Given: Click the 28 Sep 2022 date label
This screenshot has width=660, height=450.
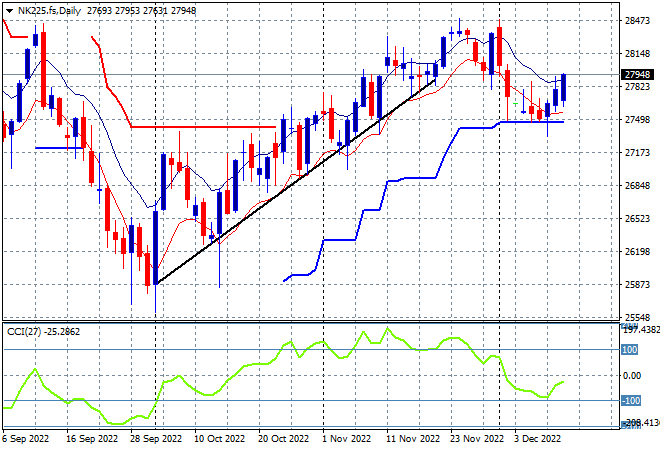Looking at the screenshot, I should [156, 439].
